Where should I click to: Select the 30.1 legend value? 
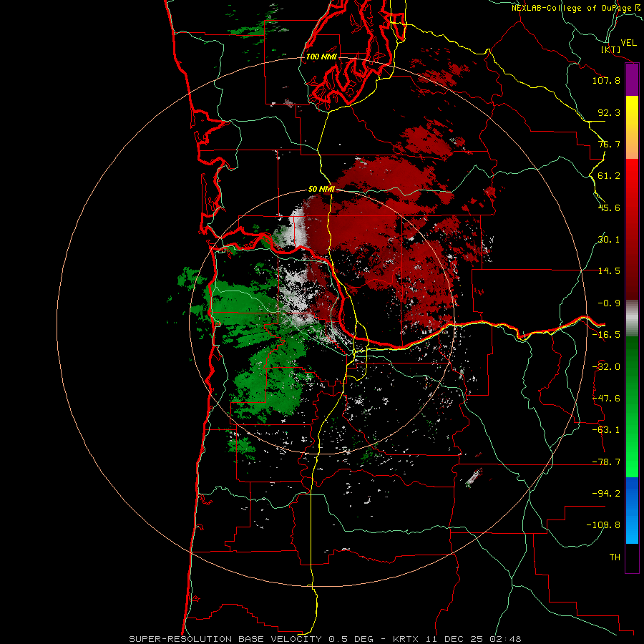point(609,240)
